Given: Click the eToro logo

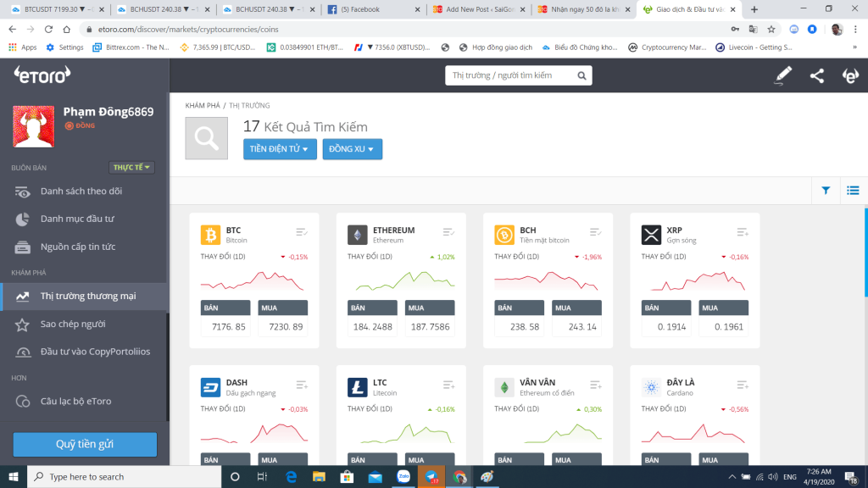Looking at the screenshot, I should coord(42,75).
